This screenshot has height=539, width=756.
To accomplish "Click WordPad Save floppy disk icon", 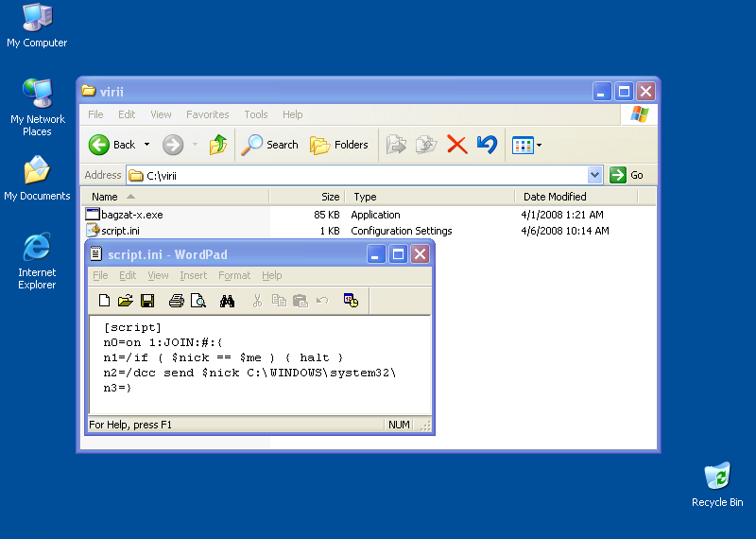I will coord(147,301).
